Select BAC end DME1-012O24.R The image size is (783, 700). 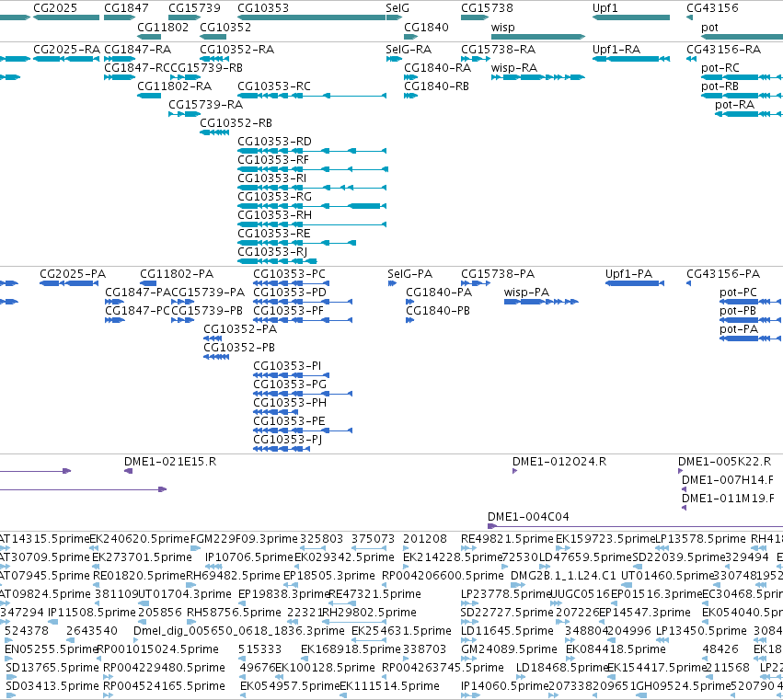click(x=515, y=471)
